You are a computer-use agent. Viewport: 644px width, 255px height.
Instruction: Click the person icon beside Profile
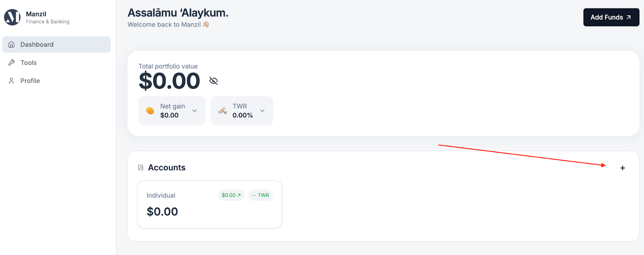click(x=12, y=81)
